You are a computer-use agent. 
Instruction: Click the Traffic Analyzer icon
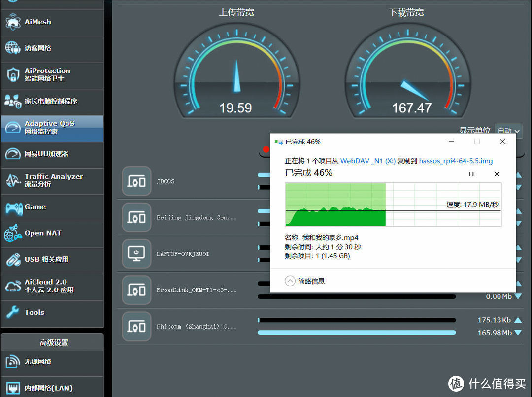click(x=13, y=180)
